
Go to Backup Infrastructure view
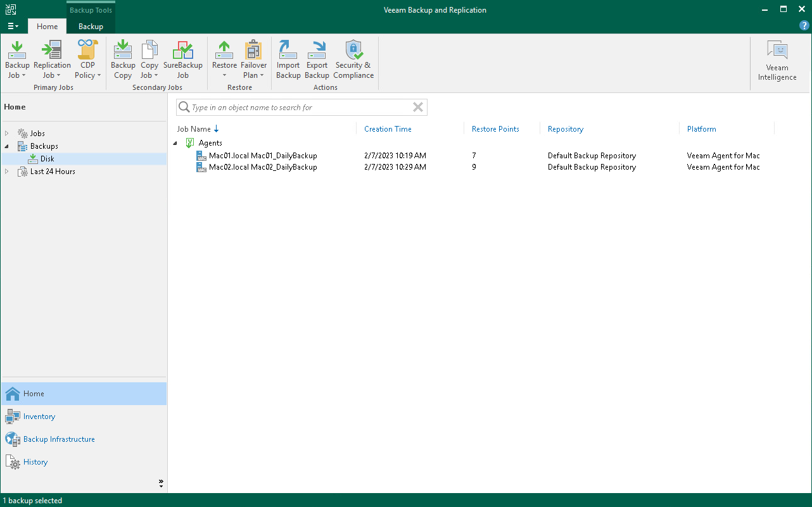(59, 439)
